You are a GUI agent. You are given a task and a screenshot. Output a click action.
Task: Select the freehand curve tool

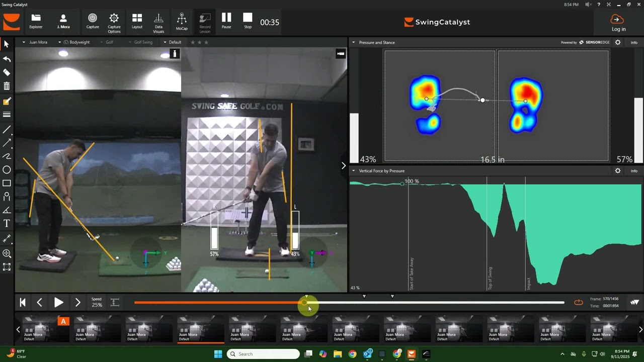click(7, 156)
